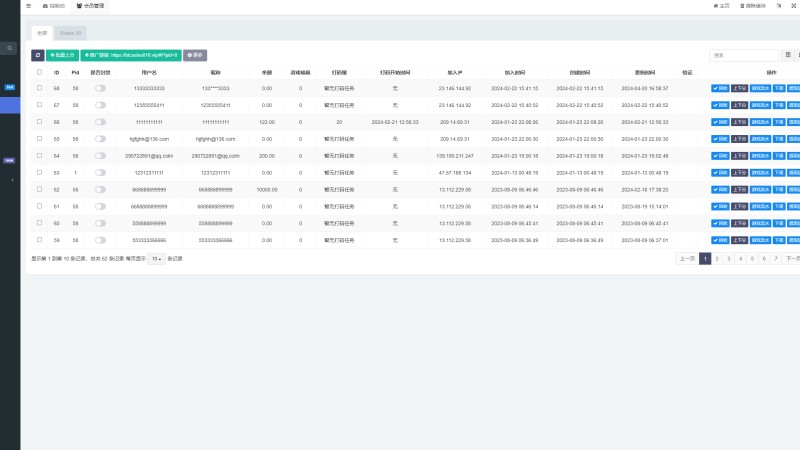Click the check-mark button in row ID 59

(720, 240)
